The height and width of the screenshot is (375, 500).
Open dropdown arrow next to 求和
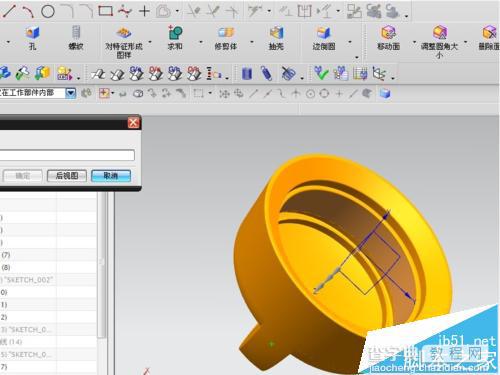pos(201,42)
